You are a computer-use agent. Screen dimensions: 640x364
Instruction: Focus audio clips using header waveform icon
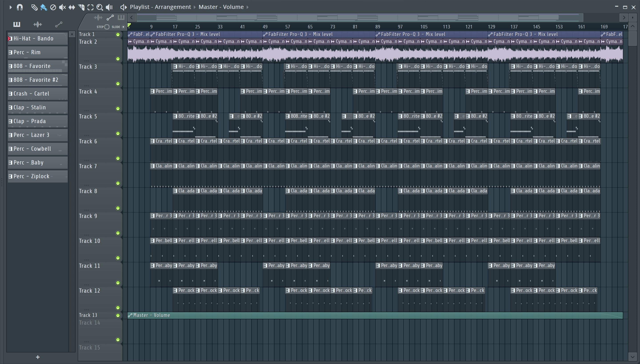[98, 18]
